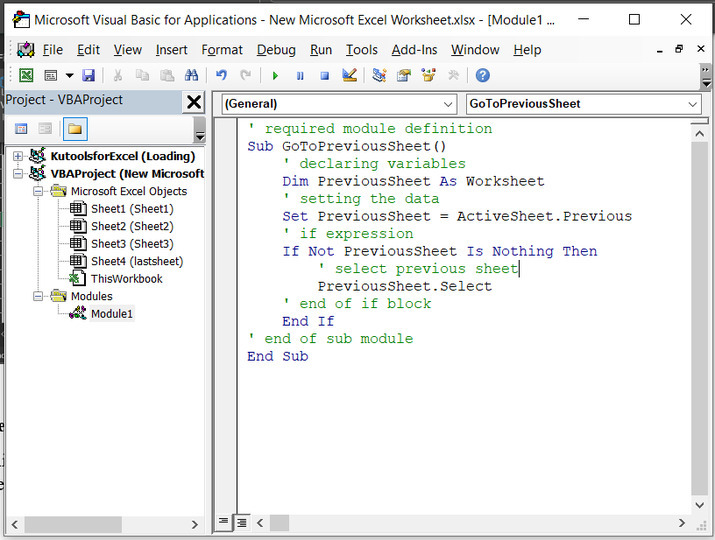Open the Edit menu

88,50
